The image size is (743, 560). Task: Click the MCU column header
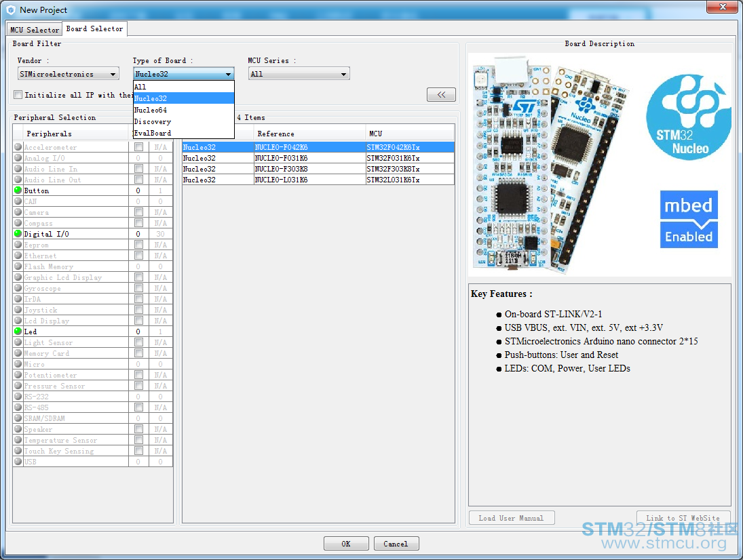[x=410, y=134]
